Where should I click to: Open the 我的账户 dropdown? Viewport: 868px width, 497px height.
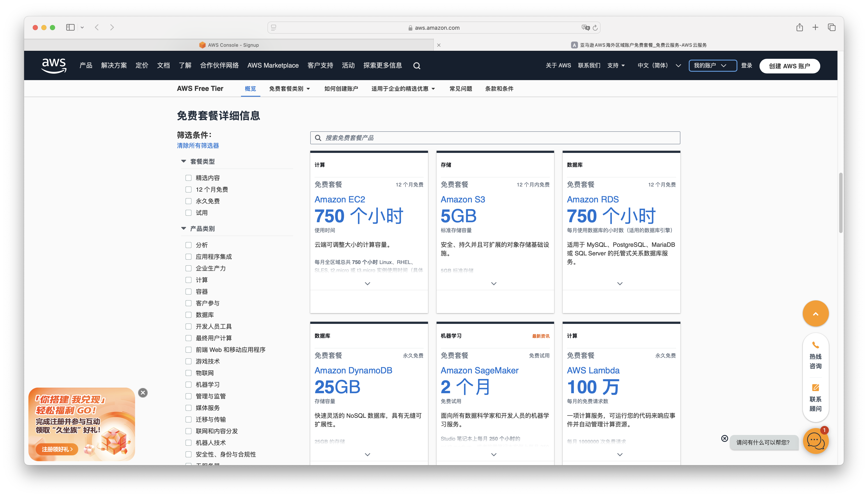click(712, 65)
